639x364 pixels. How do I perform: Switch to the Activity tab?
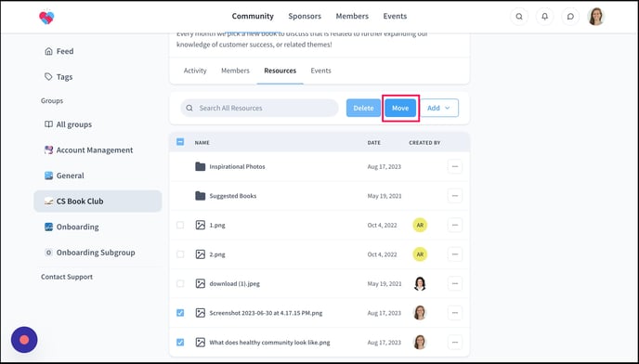coord(195,71)
